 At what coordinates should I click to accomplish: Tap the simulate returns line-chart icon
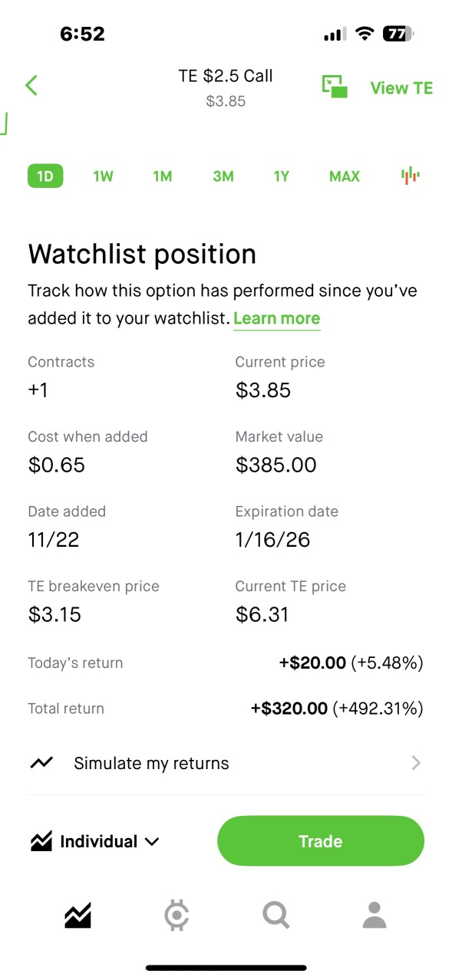click(x=41, y=763)
